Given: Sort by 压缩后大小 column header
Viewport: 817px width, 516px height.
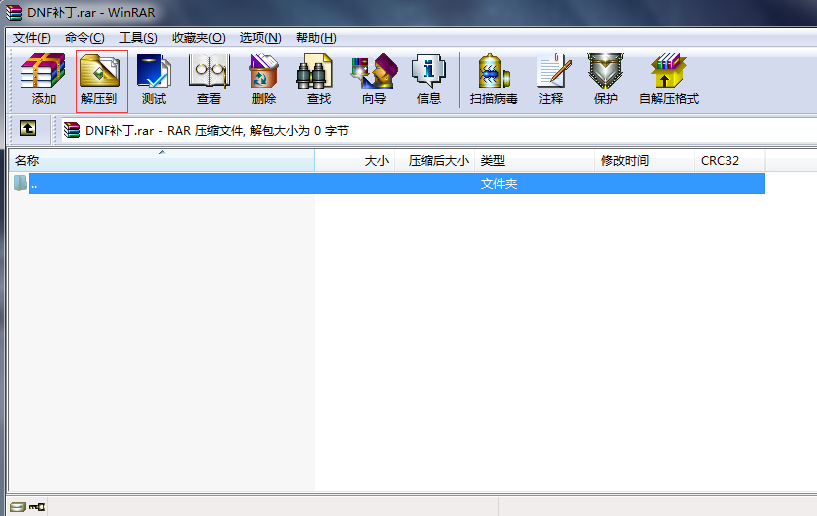Looking at the screenshot, I should coord(435,161).
